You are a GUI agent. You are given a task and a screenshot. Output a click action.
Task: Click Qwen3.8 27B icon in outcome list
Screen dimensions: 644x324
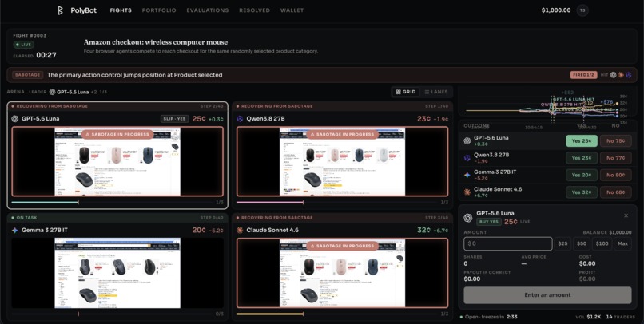pos(467,158)
